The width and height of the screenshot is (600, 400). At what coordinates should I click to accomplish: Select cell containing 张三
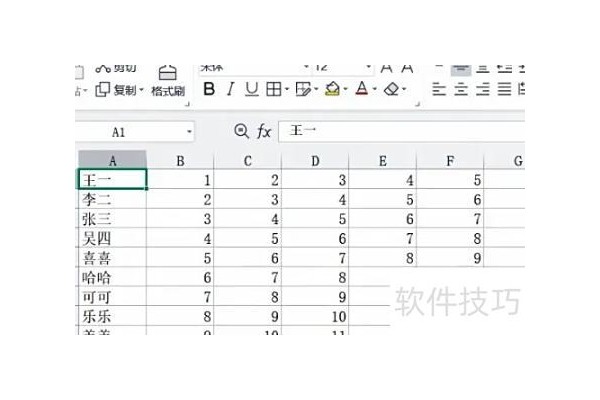pyautogui.click(x=112, y=219)
